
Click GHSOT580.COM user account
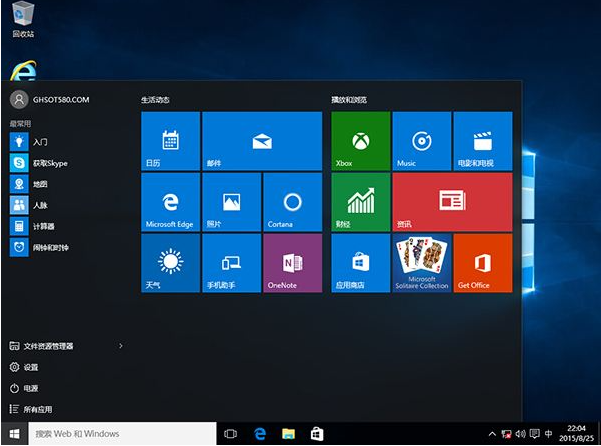point(48,99)
